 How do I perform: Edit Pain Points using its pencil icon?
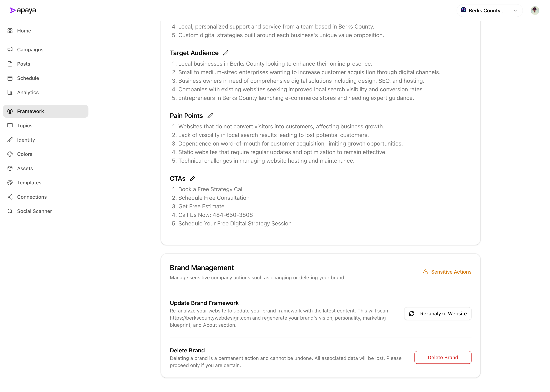tap(210, 116)
